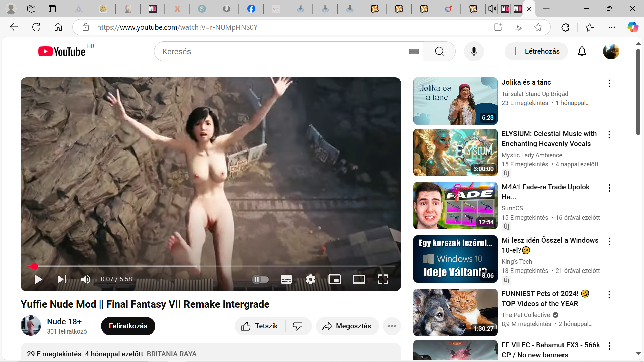The height and width of the screenshot is (362, 644).
Task: Mute the tab with speaker icon
Action: [x=492, y=9]
